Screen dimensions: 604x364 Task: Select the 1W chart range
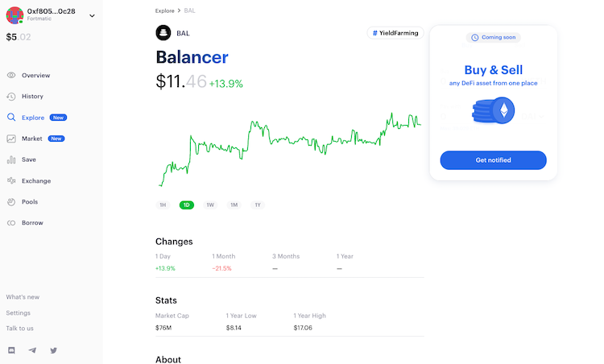pyautogui.click(x=210, y=205)
